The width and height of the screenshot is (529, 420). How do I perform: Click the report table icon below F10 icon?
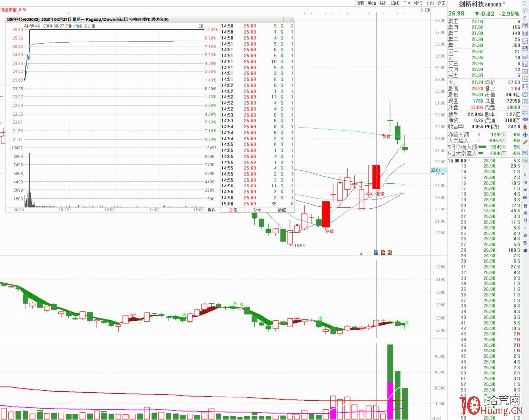(525, 71)
